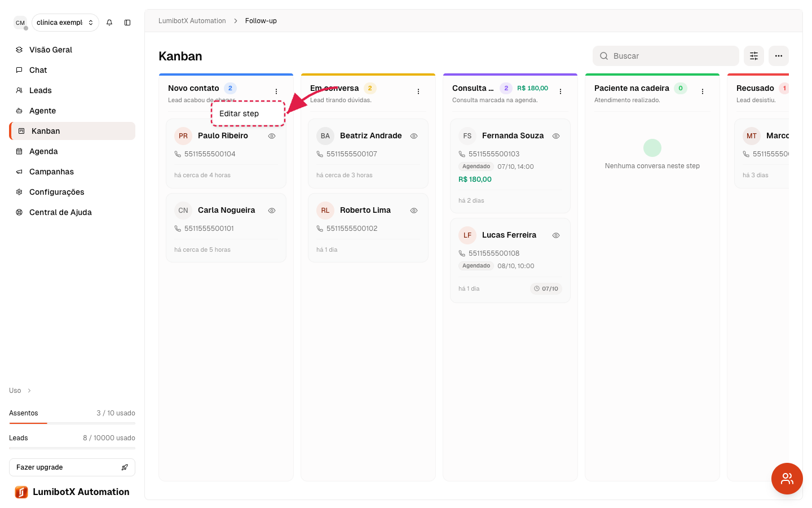The height and width of the screenshot is (508, 812).
Task: Open the floating orange support chat button
Action: (787, 479)
